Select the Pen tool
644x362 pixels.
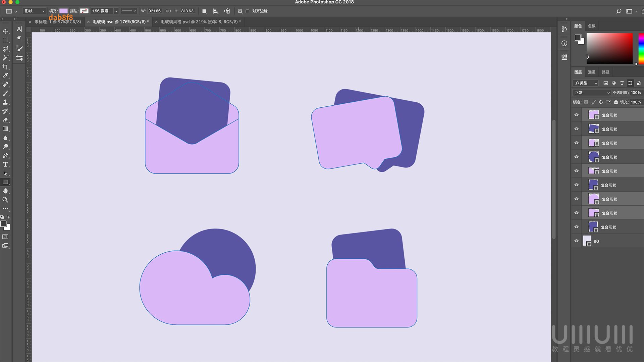(x=5, y=156)
